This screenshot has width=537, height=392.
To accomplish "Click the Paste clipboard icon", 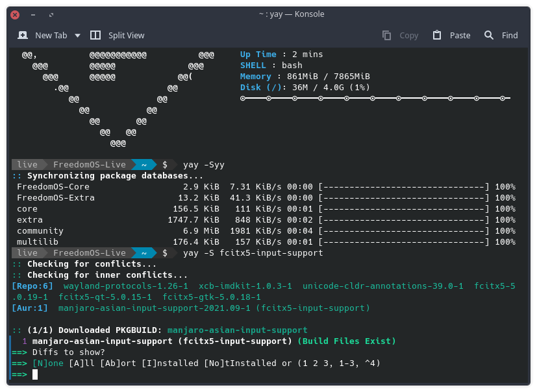I will point(437,35).
